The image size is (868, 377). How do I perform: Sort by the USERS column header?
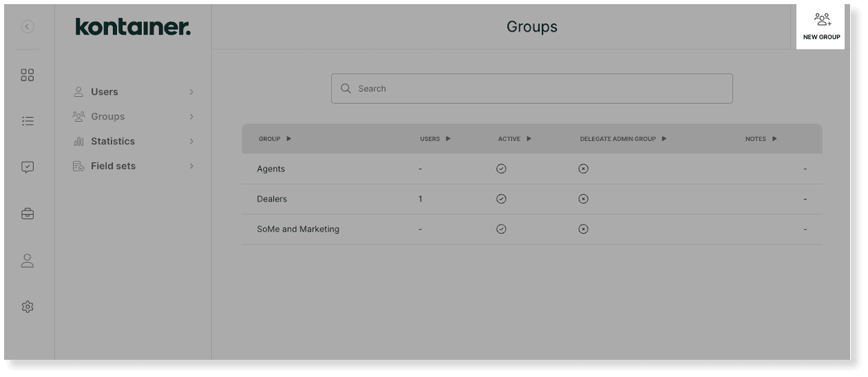click(436, 139)
